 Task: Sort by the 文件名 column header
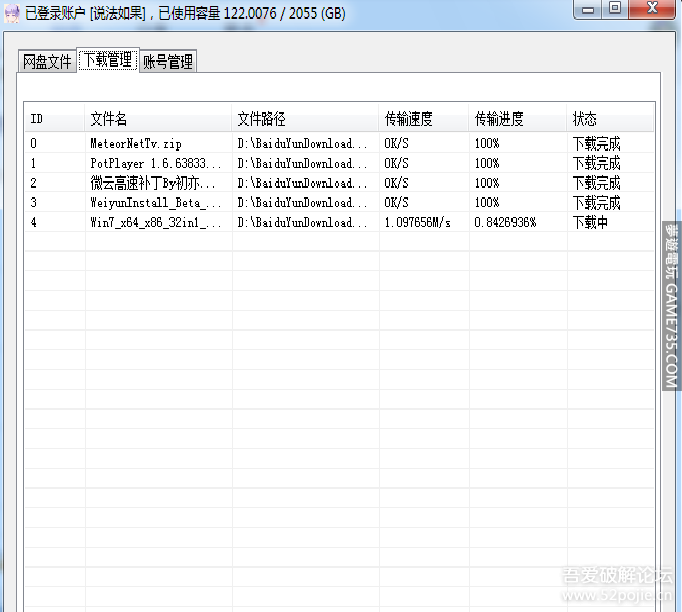click(x=158, y=118)
